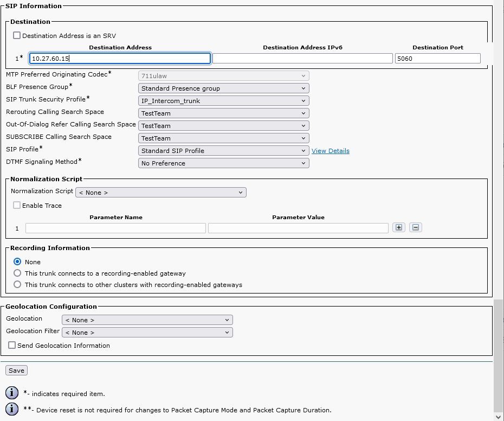This screenshot has height=421, width=504.
Task: Expand DTMF Signaling Method dropdown
Action: click(224, 163)
